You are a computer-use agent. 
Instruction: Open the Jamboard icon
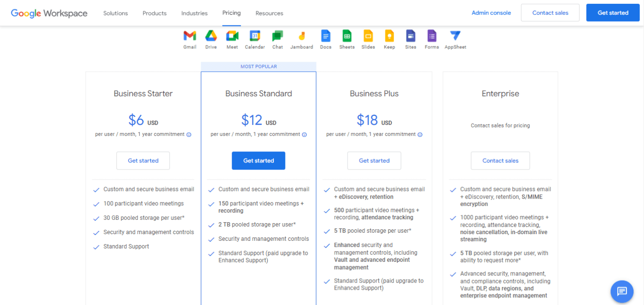(x=302, y=36)
